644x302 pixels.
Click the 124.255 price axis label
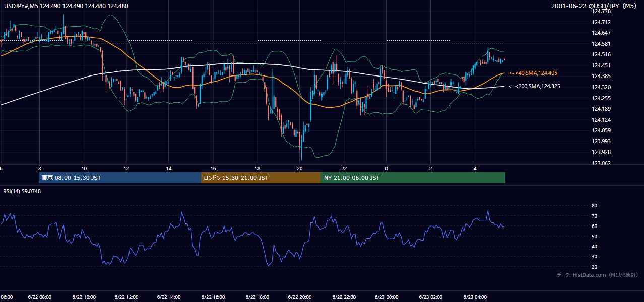coord(602,98)
